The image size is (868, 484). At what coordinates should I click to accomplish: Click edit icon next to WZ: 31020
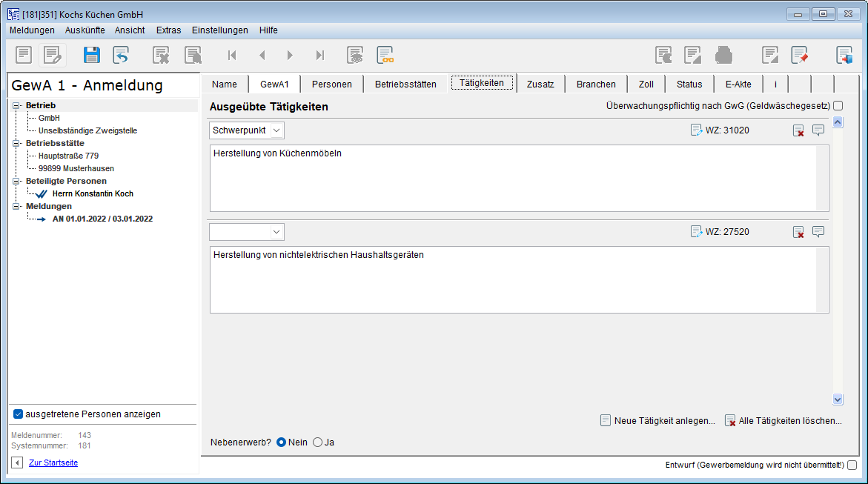696,130
